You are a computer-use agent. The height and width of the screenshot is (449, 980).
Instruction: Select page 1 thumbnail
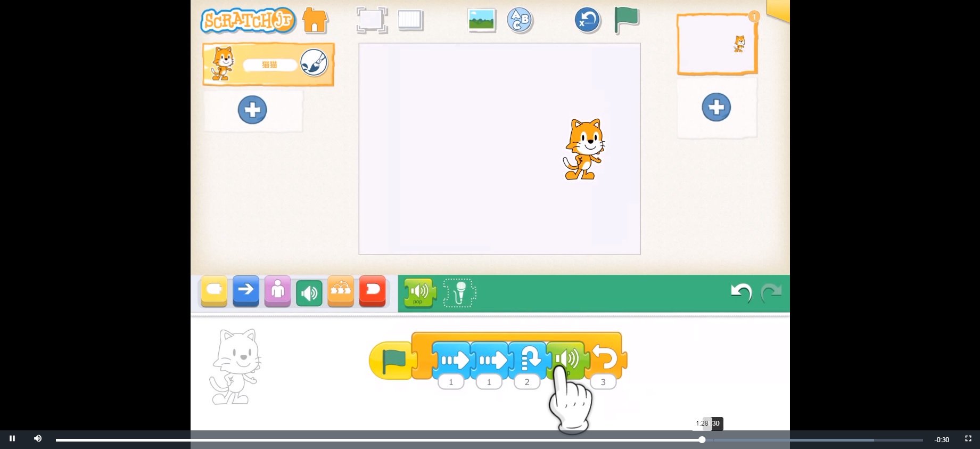pos(718,44)
